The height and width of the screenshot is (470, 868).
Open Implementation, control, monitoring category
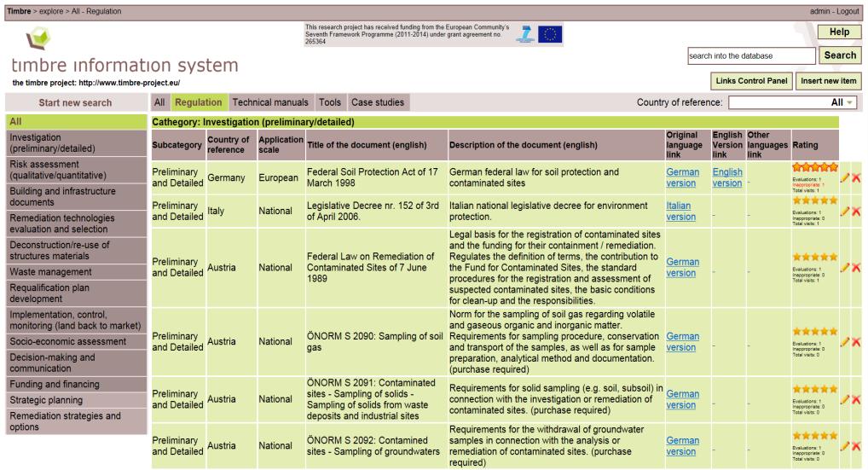[77, 320]
